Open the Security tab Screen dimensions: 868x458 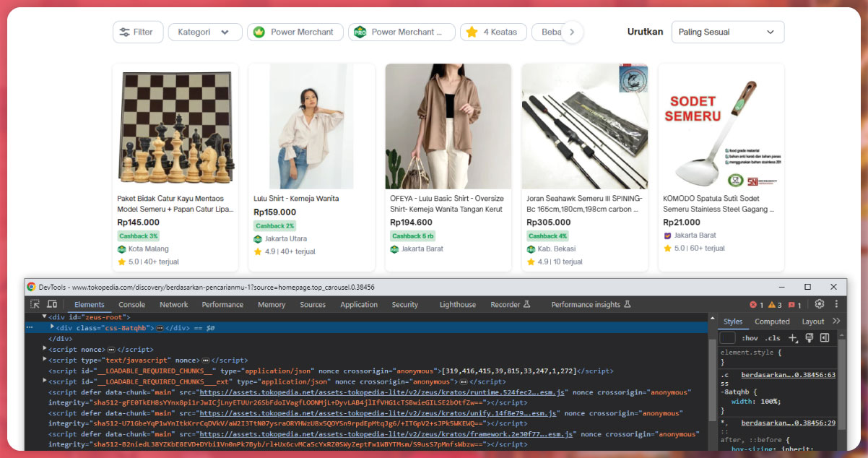pyautogui.click(x=405, y=305)
